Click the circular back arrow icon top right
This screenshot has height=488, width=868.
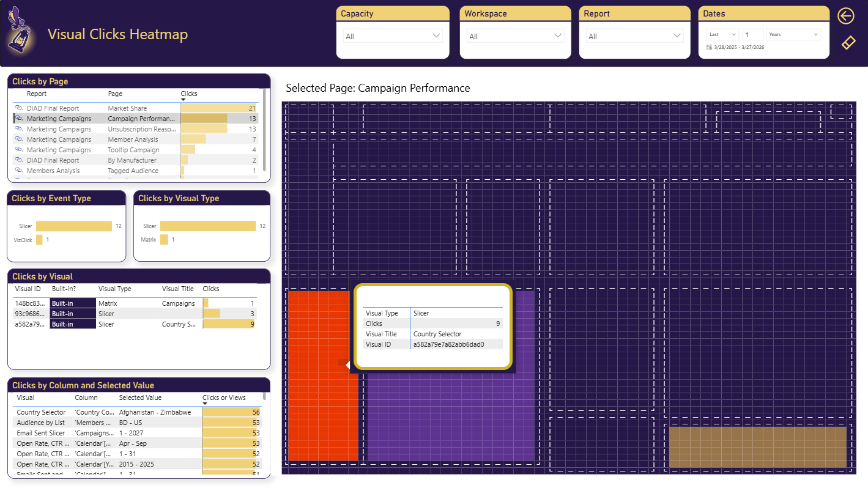pyautogui.click(x=846, y=16)
